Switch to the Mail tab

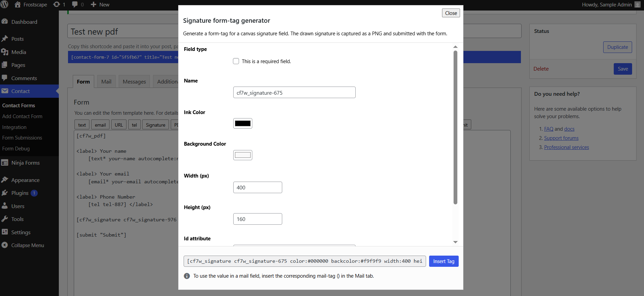point(106,81)
